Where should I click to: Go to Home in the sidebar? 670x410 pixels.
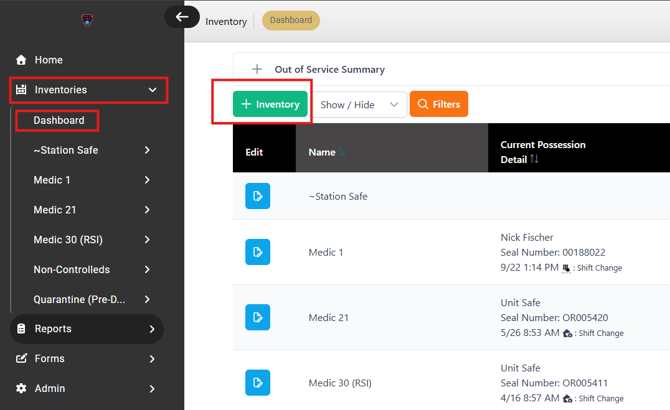click(49, 60)
